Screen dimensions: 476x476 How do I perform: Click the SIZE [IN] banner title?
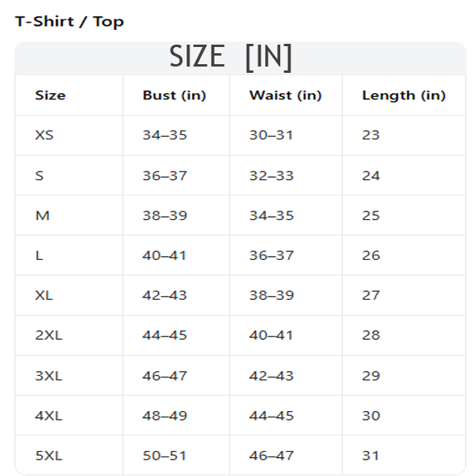(x=231, y=57)
